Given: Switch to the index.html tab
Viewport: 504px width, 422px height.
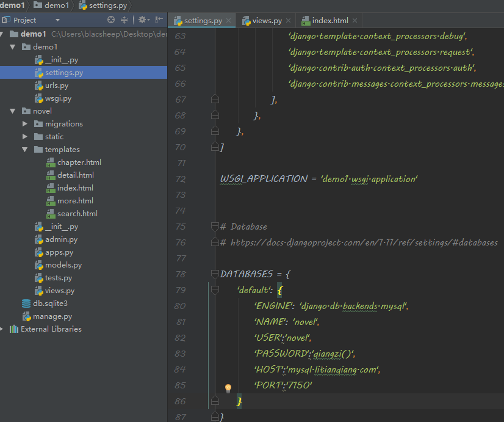Looking at the screenshot, I should pyautogui.click(x=329, y=21).
